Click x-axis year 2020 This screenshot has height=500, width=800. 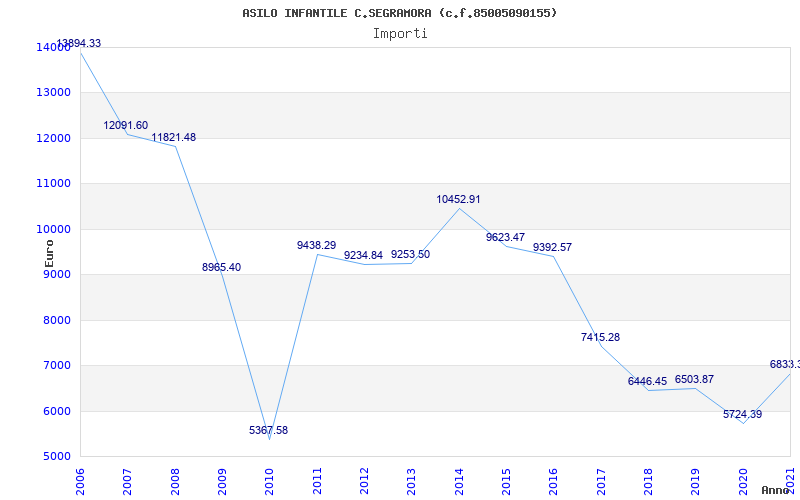click(743, 481)
